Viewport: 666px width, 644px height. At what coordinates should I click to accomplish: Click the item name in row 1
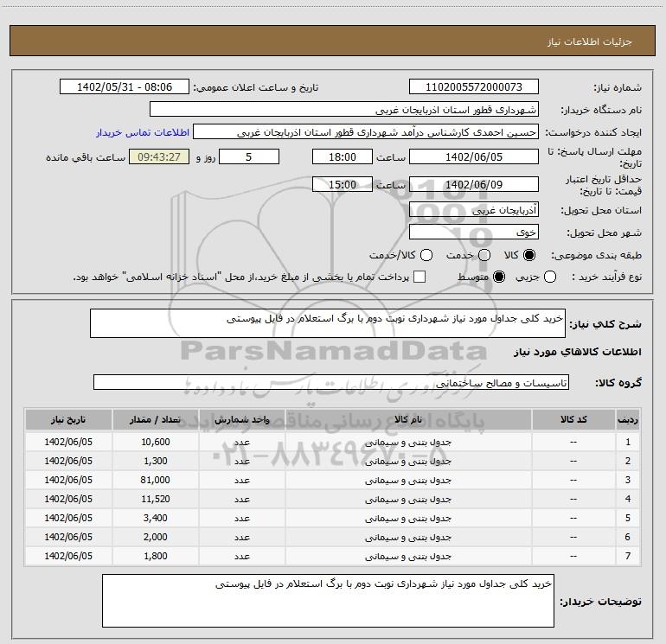[x=408, y=442]
